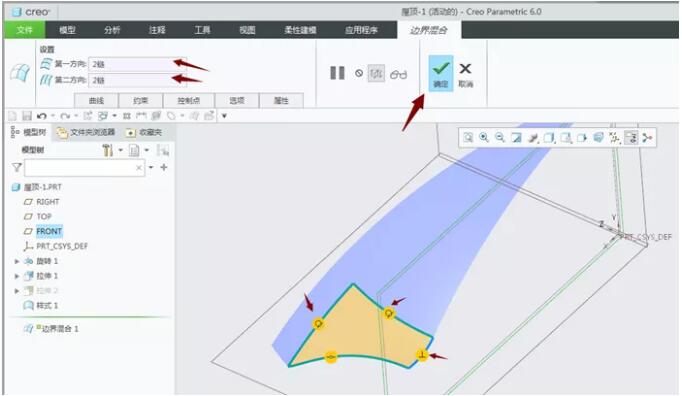Click the Zoom In magnifier icon
This screenshot has width=682, height=396.
pyautogui.click(x=484, y=138)
